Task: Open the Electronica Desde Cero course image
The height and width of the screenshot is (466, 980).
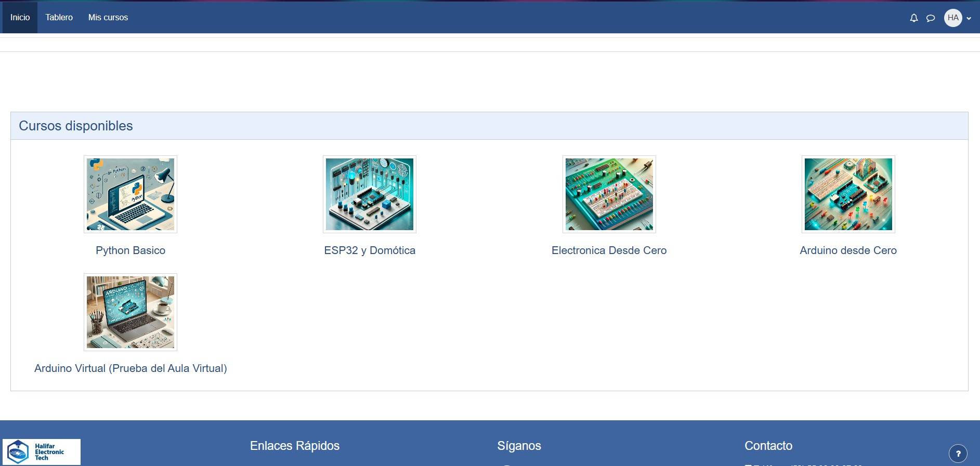Action: 609,194
